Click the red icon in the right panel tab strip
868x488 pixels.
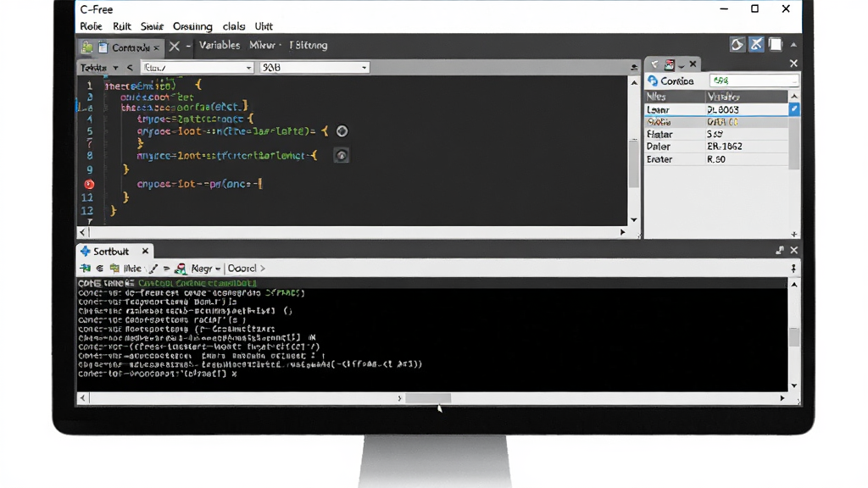(670, 64)
